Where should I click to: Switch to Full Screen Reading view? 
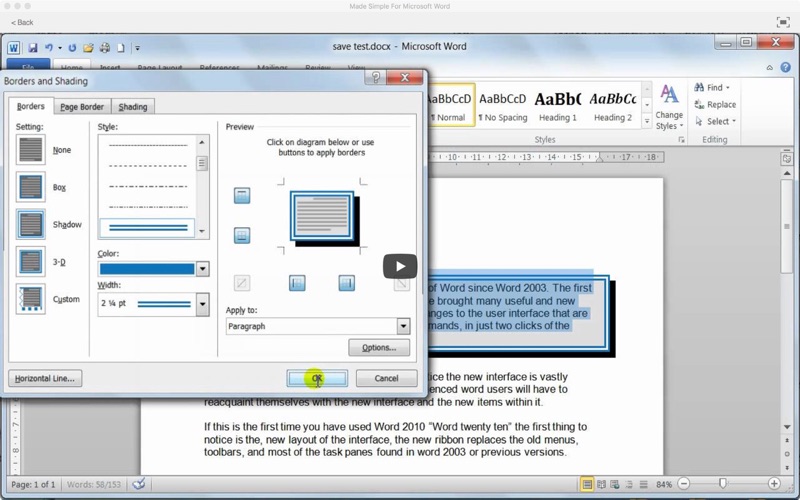point(602,484)
